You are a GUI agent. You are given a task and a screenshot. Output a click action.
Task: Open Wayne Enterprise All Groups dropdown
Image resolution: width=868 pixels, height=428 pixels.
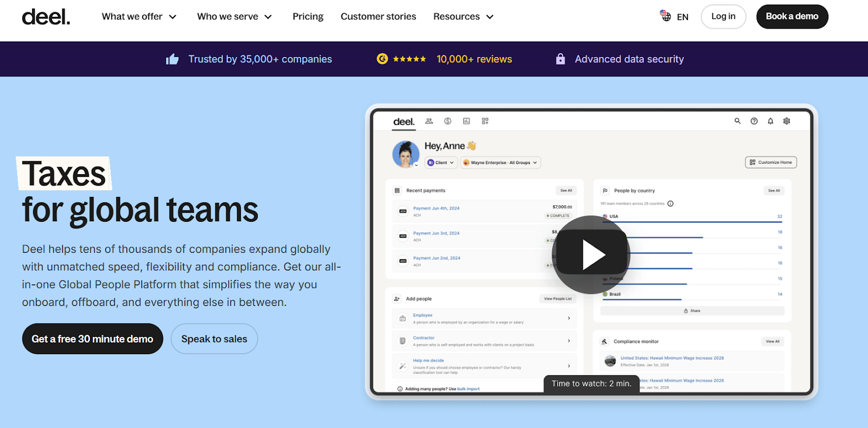pyautogui.click(x=501, y=163)
